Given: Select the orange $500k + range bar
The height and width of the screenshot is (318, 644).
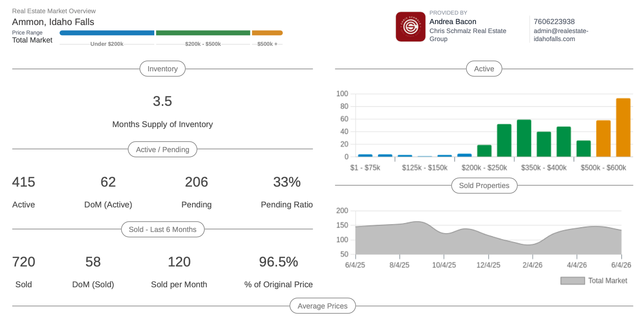Looking at the screenshot, I should 267,33.
